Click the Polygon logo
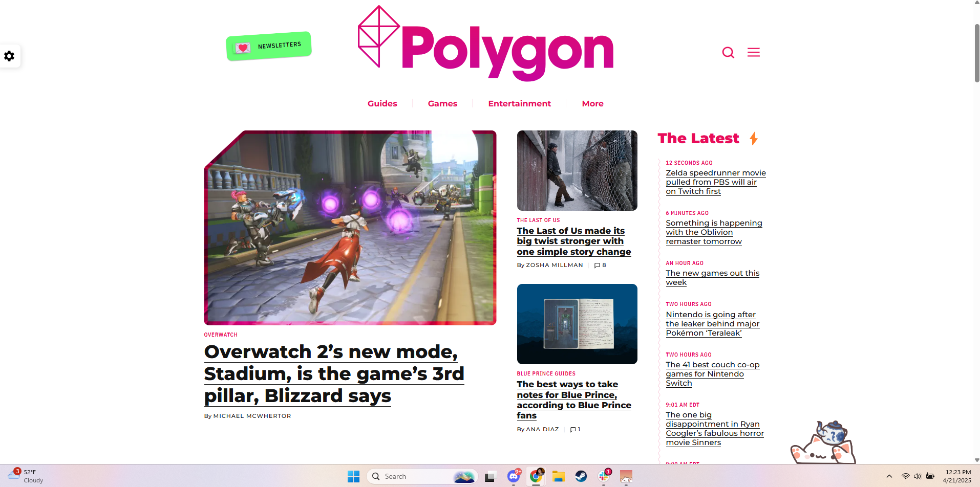Image resolution: width=980 pixels, height=487 pixels. (485, 45)
